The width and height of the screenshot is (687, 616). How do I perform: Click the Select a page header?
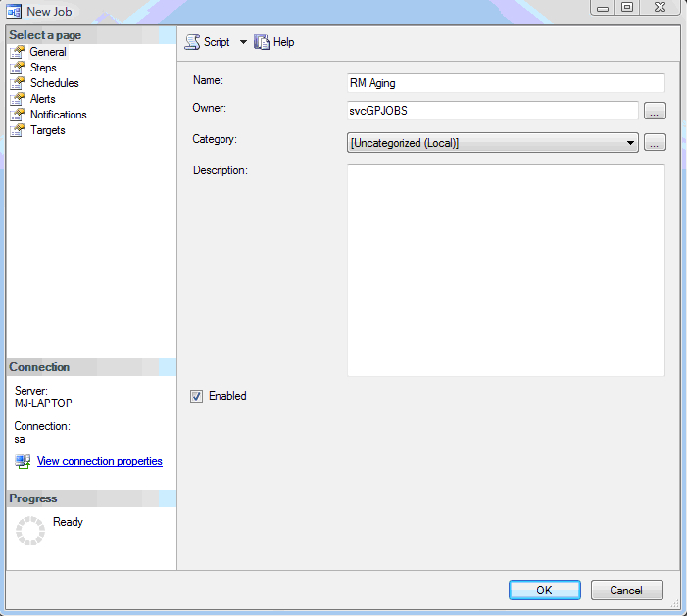(x=91, y=35)
